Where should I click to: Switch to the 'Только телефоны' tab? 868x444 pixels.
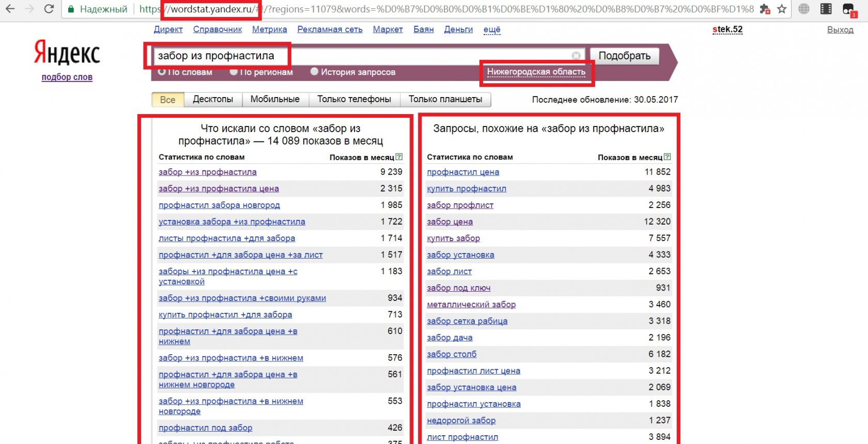(354, 99)
